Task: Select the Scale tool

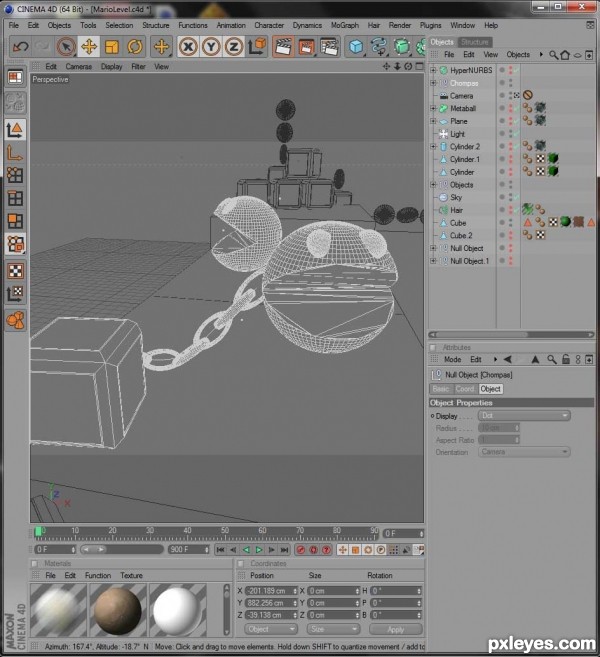Action: point(112,47)
